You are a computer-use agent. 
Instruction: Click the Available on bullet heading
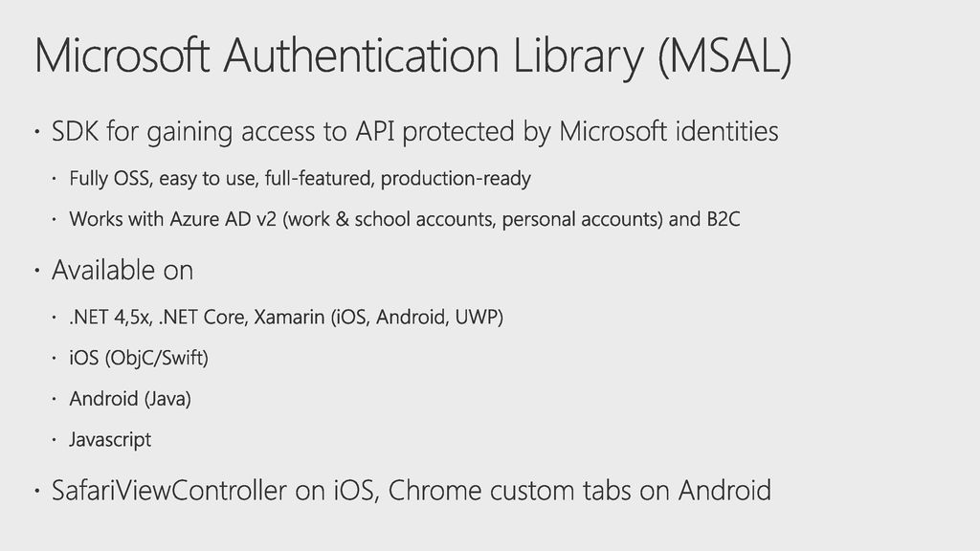[122, 271]
